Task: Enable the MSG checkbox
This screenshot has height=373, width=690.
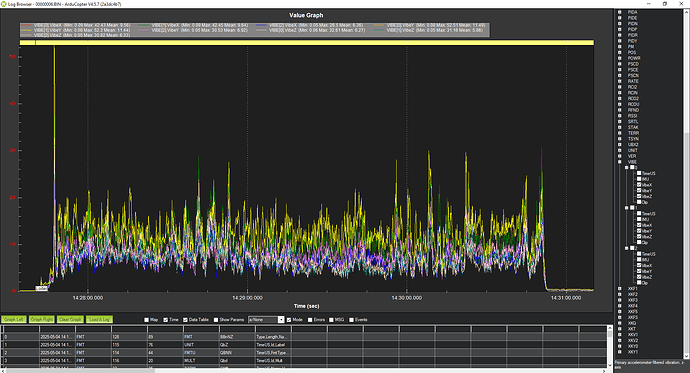Action: pos(331,320)
